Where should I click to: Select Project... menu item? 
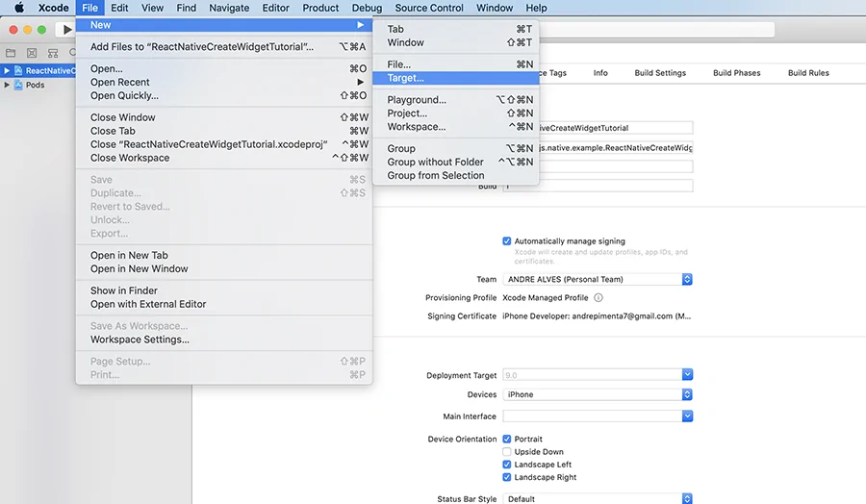point(456,113)
